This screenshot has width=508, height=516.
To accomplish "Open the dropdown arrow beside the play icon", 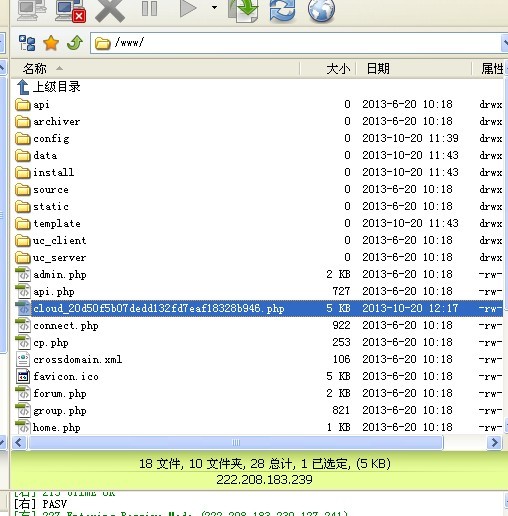I will coord(214,7).
